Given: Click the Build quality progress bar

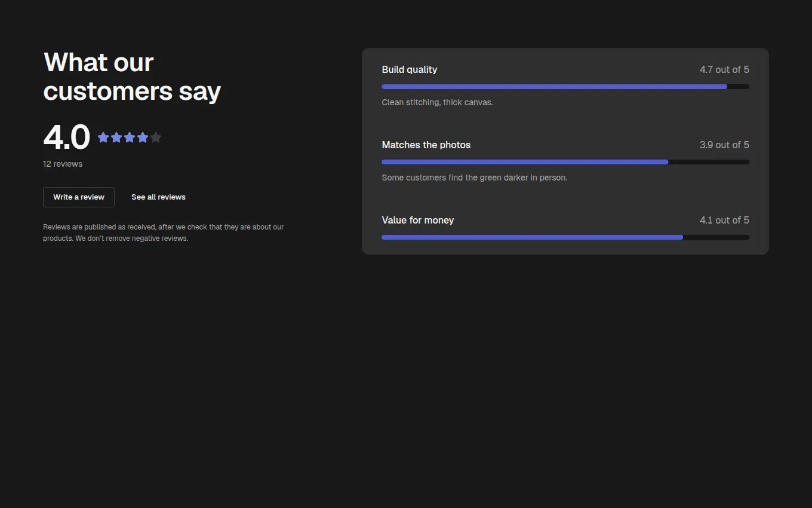Looking at the screenshot, I should pyautogui.click(x=565, y=87).
